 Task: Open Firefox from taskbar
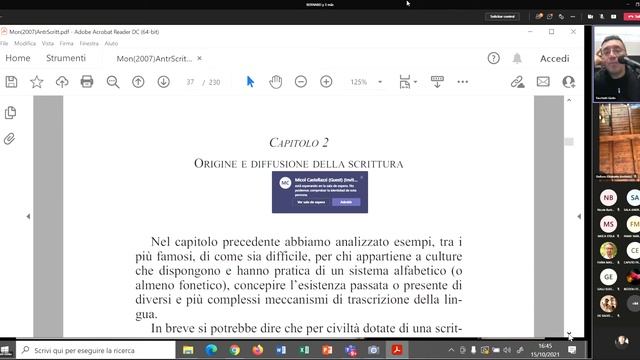point(258,350)
